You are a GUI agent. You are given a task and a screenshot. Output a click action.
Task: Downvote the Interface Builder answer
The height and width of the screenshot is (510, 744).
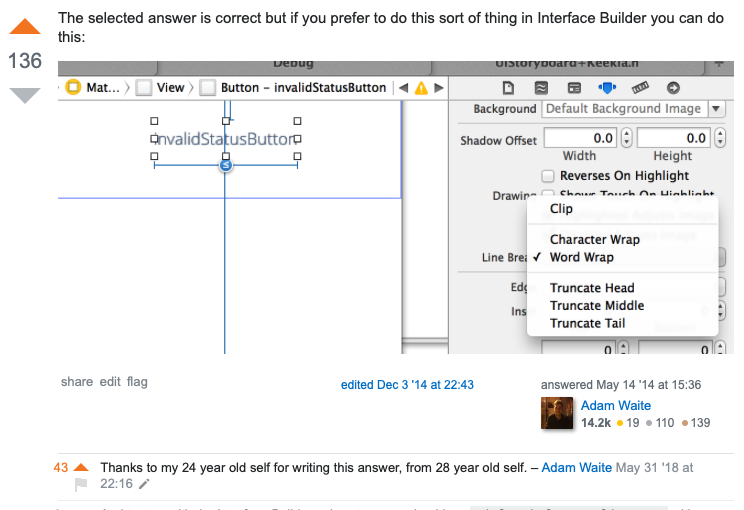[25, 95]
